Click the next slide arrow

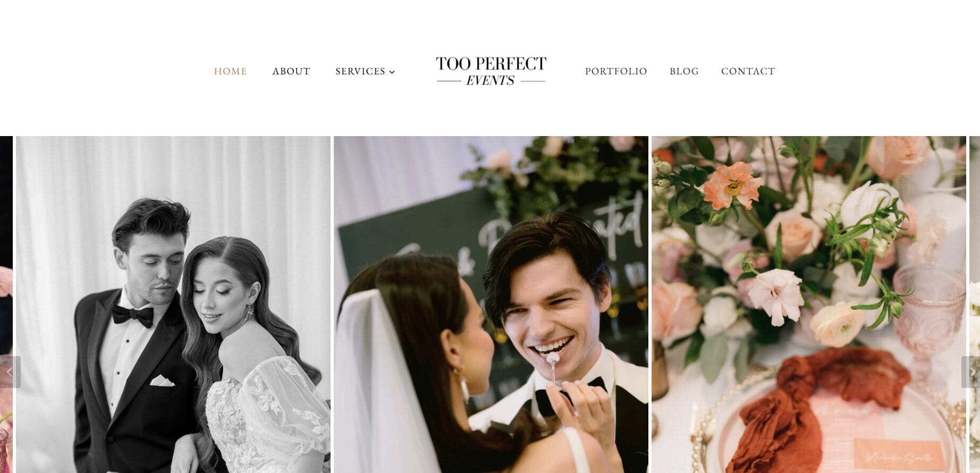click(970, 372)
